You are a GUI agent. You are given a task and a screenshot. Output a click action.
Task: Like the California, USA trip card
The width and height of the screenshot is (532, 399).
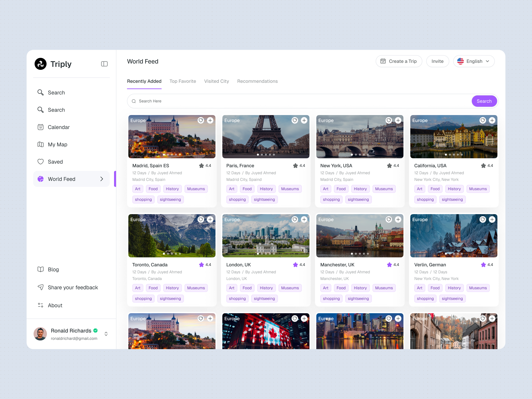[x=483, y=120]
